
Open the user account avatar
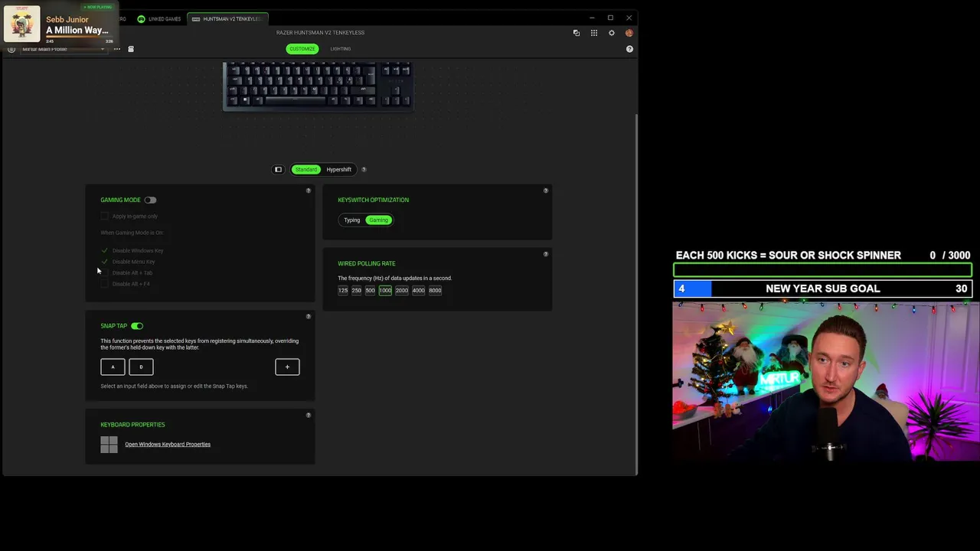click(x=629, y=33)
